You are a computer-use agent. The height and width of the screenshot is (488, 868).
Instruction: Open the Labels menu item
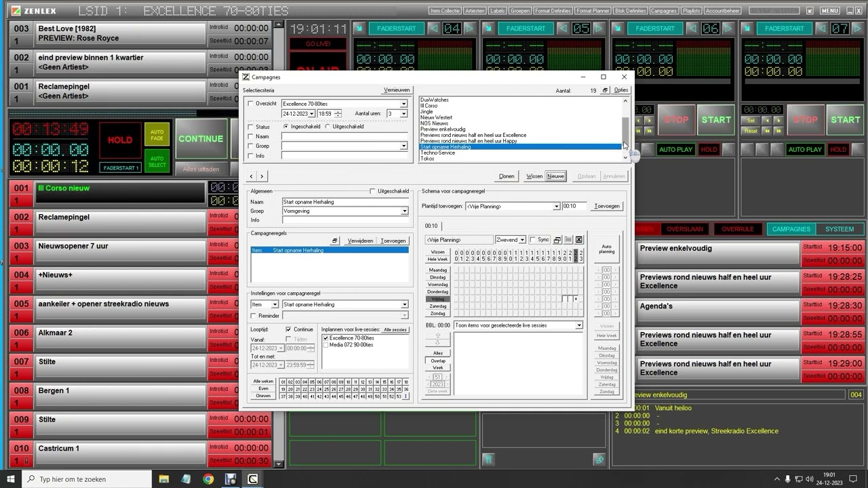click(497, 11)
